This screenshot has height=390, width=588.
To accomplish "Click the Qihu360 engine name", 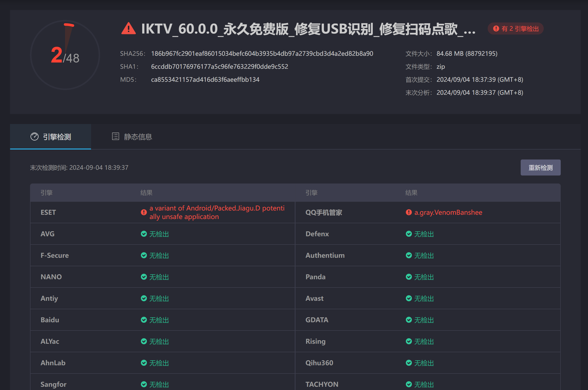I will coord(319,363).
